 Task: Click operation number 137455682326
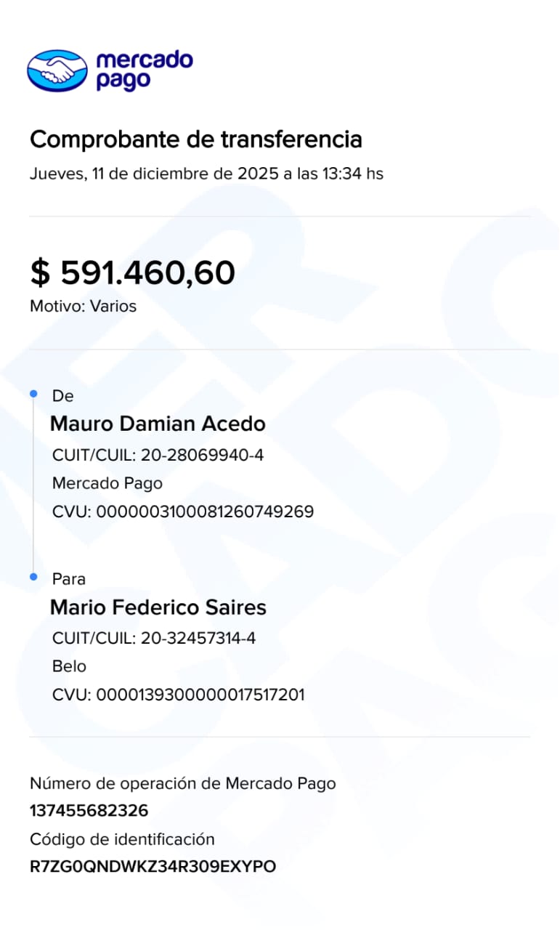click(x=89, y=811)
